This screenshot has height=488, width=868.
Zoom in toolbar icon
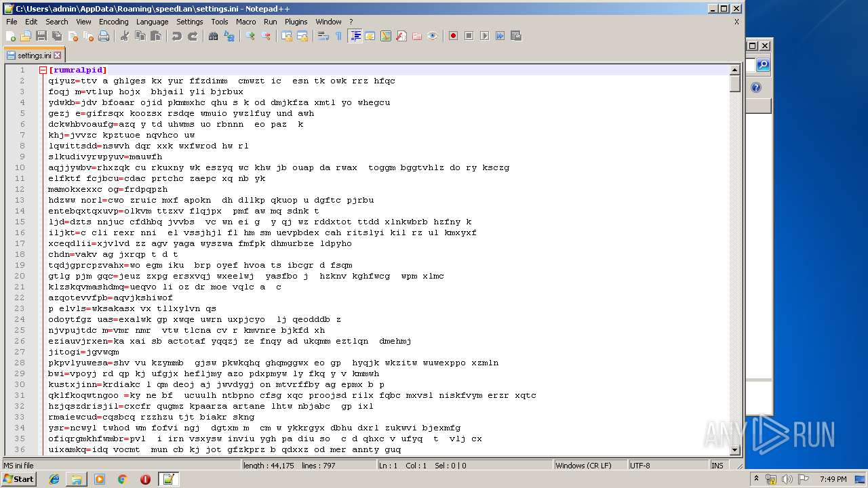(250, 36)
